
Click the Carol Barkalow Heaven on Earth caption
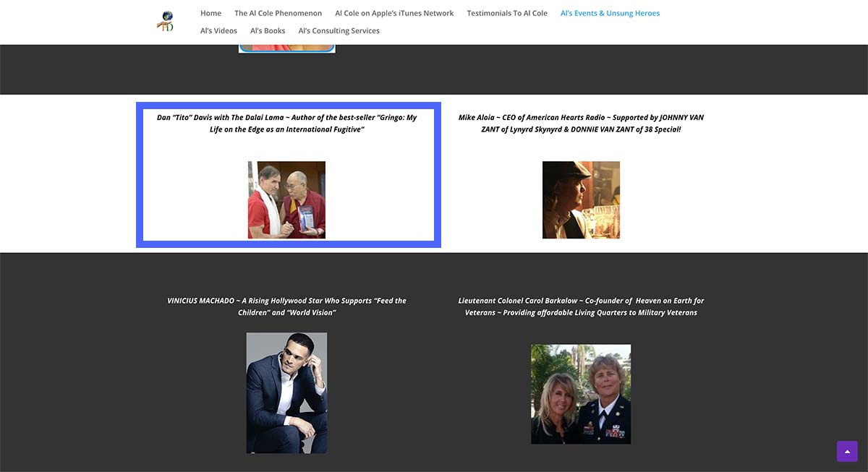tap(581, 306)
